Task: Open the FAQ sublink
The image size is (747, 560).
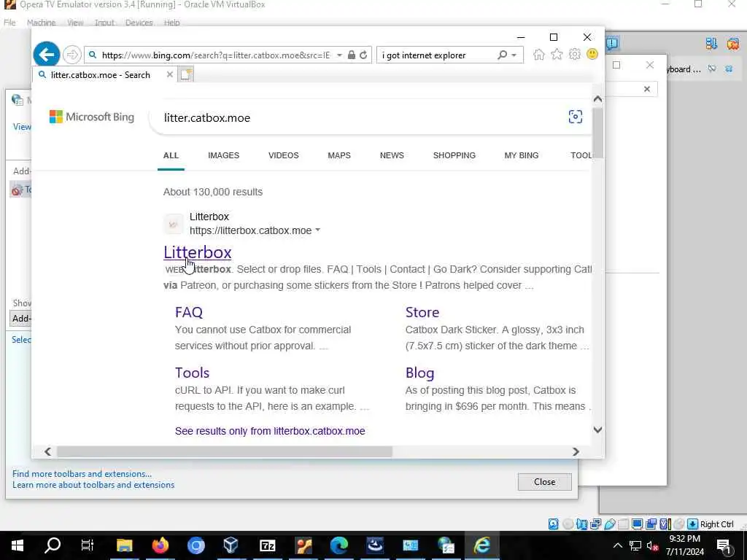Action: point(189,312)
